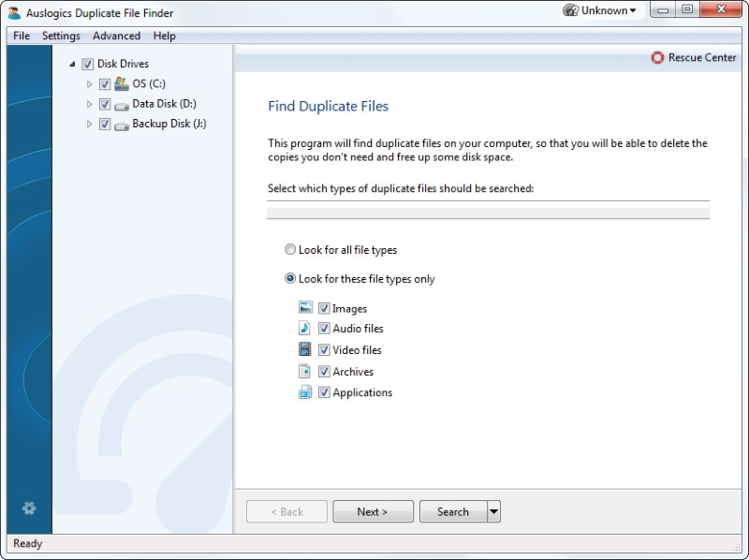Viewport: 749px width, 560px height.
Task: Uncheck the Archives checkbox
Action: pyautogui.click(x=324, y=371)
